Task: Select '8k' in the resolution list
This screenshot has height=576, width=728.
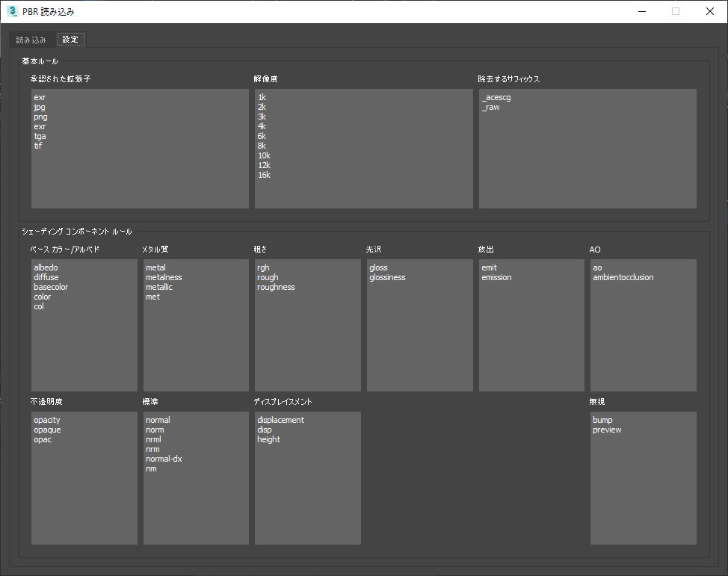Action: [x=262, y=146]
